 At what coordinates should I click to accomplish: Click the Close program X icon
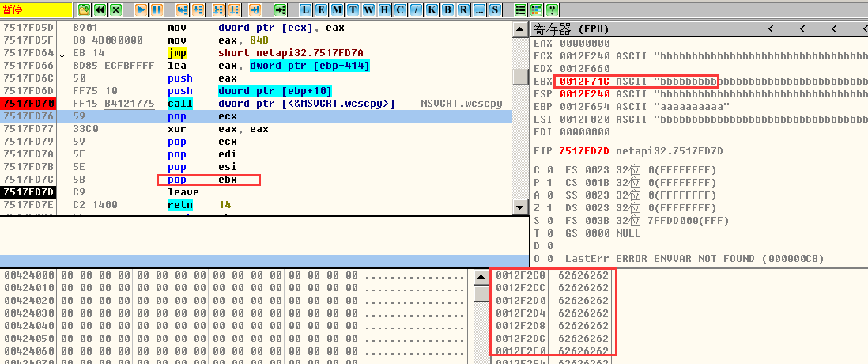coord(116,10)
